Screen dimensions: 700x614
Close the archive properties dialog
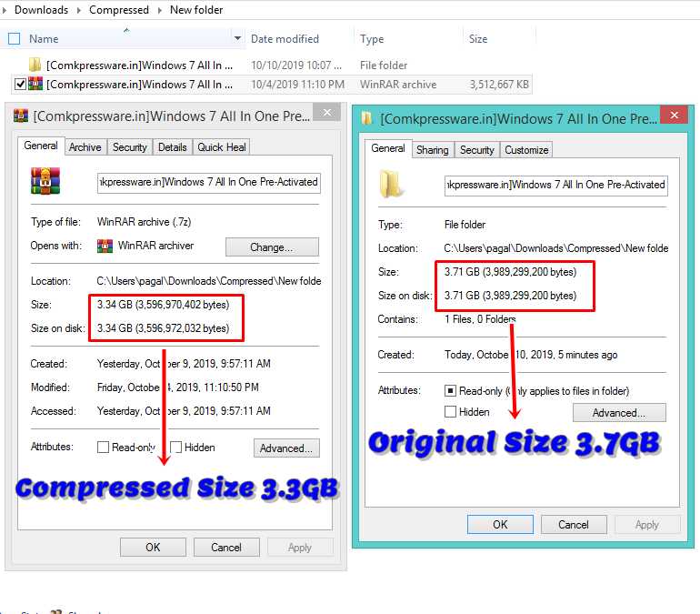click(327, 113)
